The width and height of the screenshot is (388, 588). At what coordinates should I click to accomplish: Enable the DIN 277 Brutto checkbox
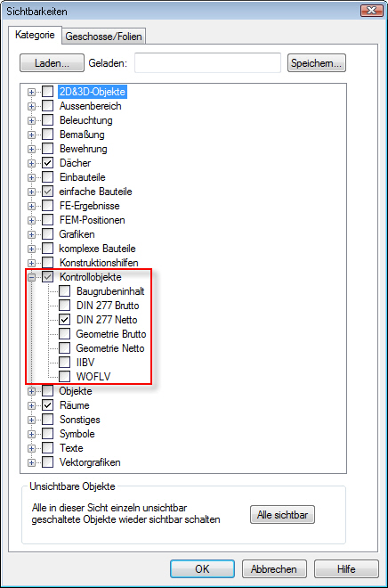click(64, 306)
